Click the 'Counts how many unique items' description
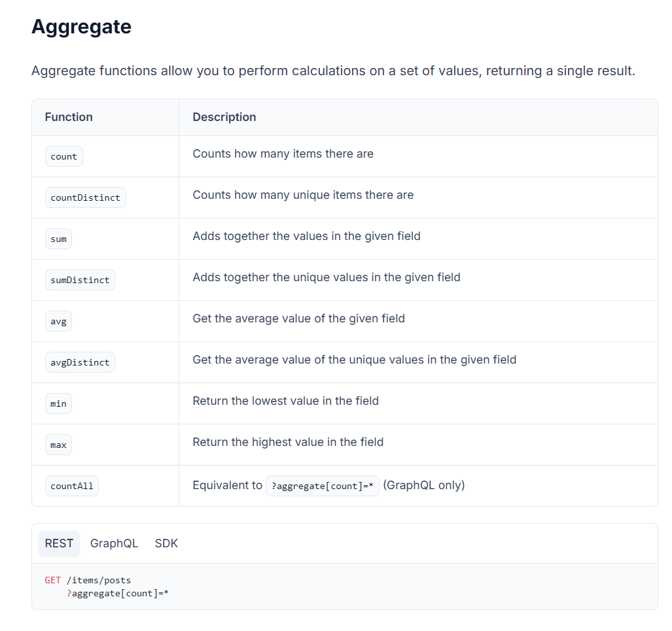672x631 pixels. click(303, 195)
